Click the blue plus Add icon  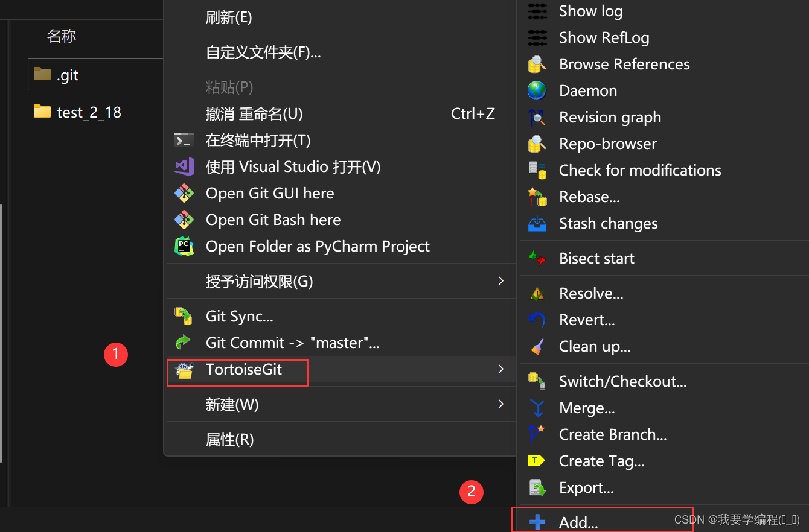pos(537,522)
